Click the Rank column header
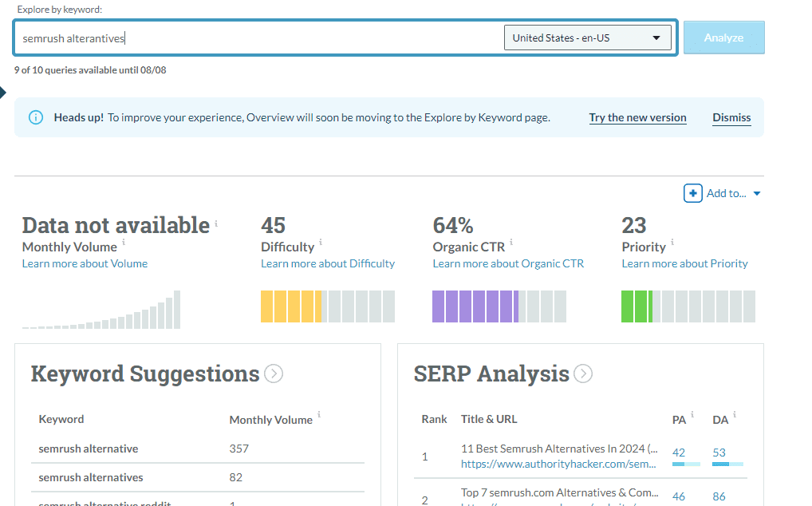The width and height of the screenshot is (812, 506). [x=434, y=419]
